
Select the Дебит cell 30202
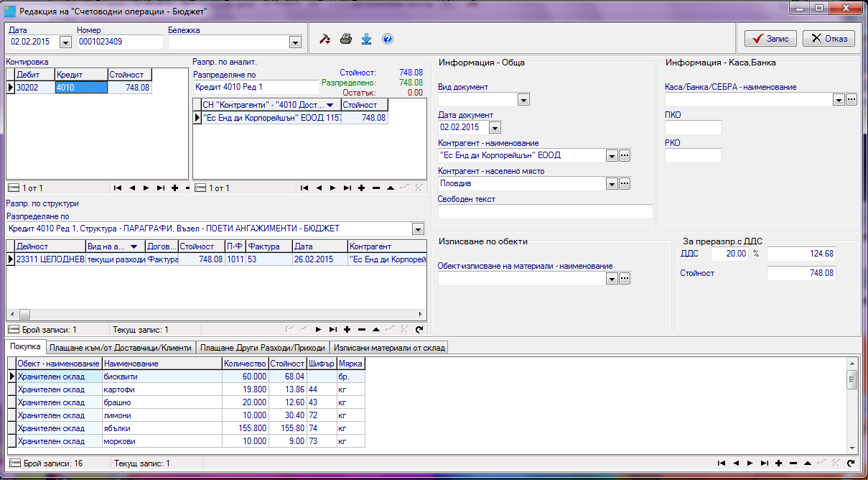[x=34, y=88]
